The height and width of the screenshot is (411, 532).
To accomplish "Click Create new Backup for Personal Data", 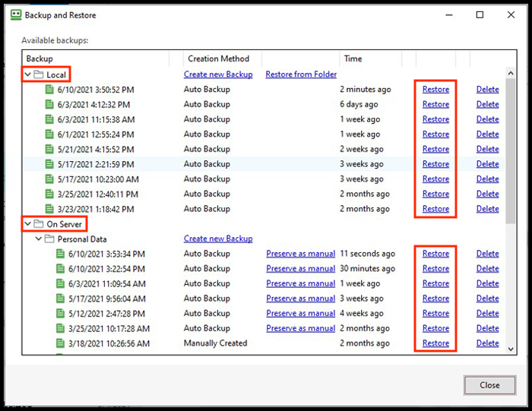I will [x=218, y=239].
